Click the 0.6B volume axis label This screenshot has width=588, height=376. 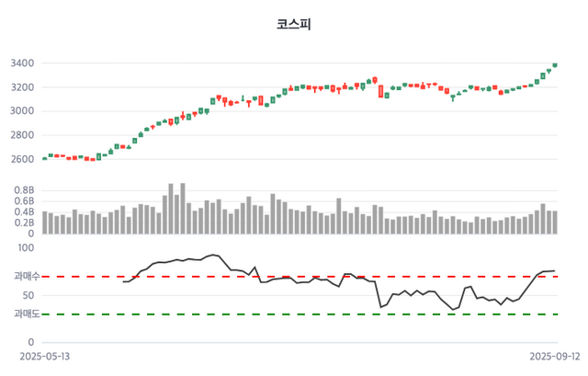coord(23,201)
